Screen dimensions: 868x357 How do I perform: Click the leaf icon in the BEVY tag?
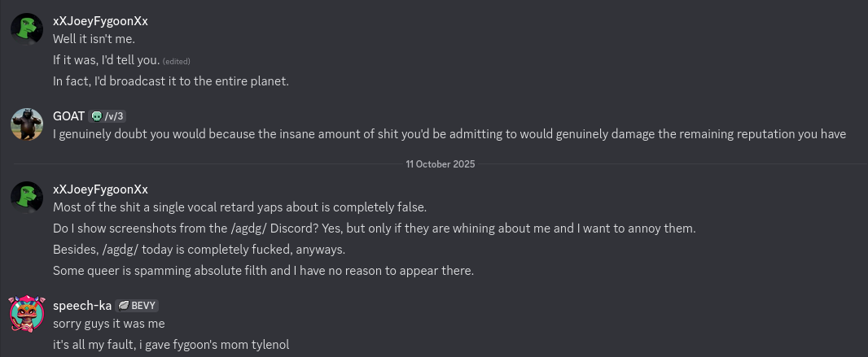click(124, 306)
